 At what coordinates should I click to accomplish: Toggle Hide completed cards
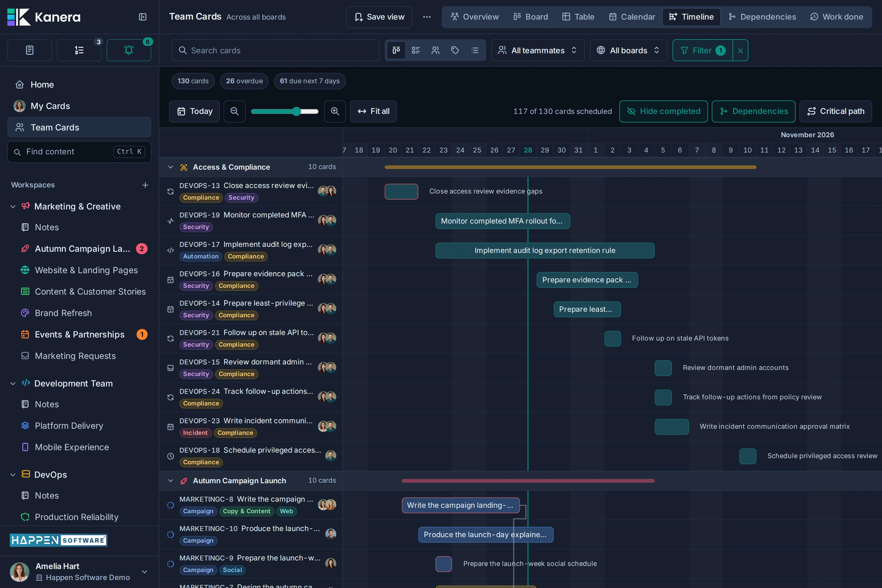(663, 111)
